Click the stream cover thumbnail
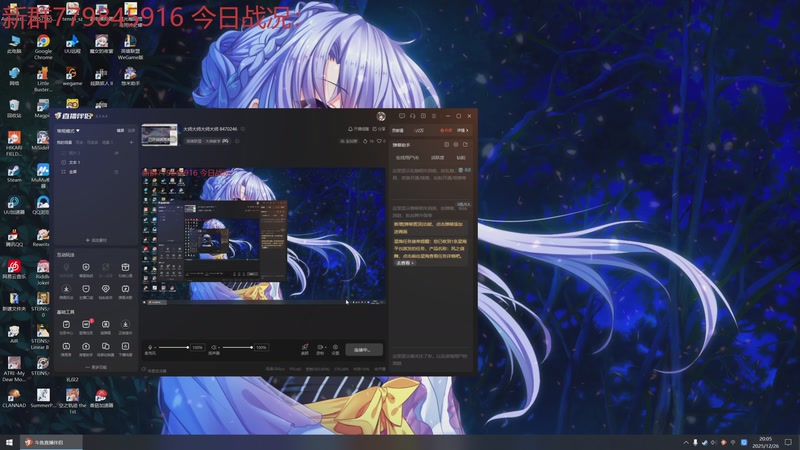The height and width of the screenshot is (450, 800). point(160,135)
